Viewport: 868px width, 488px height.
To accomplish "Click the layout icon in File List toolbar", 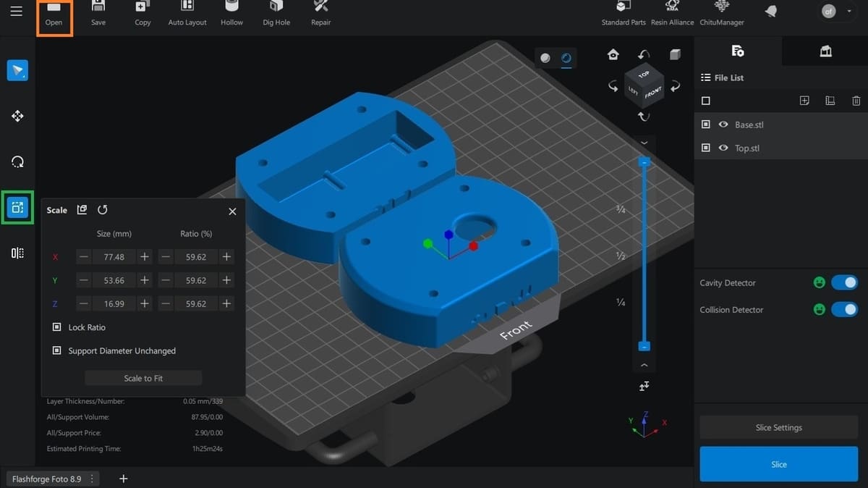I will pos(830,101).
